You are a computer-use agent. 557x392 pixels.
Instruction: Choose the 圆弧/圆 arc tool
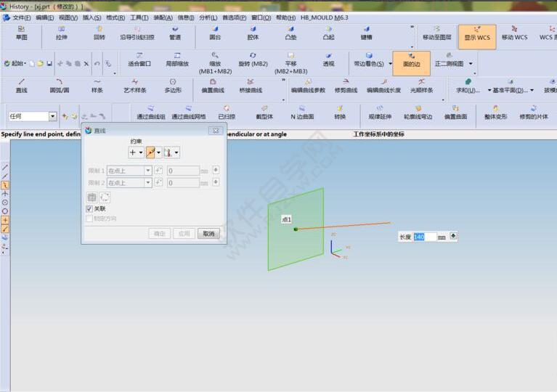[60, 86]
